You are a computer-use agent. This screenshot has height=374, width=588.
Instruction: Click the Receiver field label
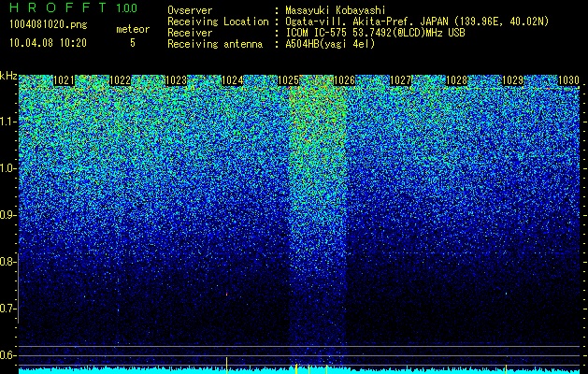click(190, 33)
